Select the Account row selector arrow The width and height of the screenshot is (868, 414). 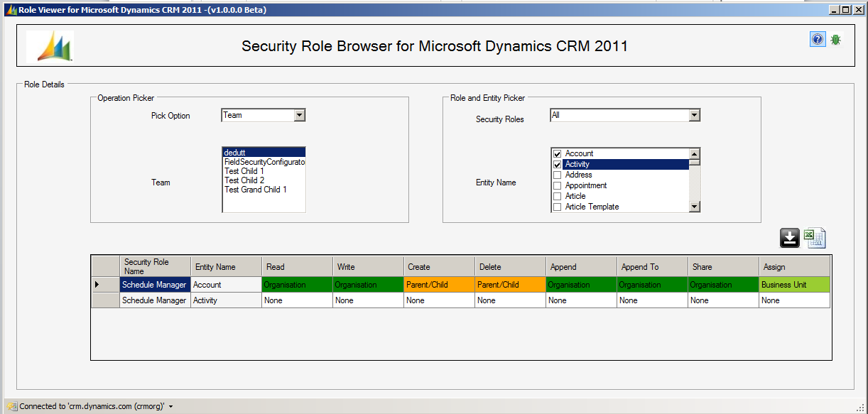coord(105,285)
